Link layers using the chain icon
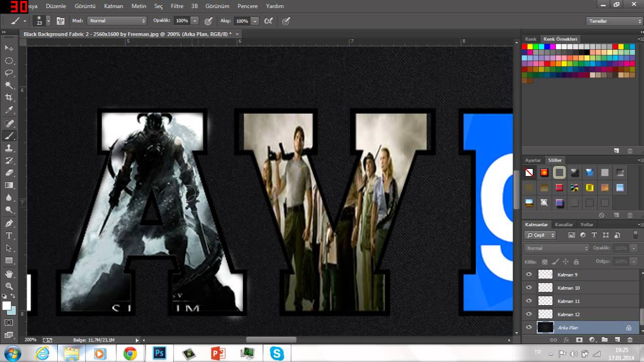The height and width of the screenshot is (362, 644). pyautogui.click(x=553, y=340)
